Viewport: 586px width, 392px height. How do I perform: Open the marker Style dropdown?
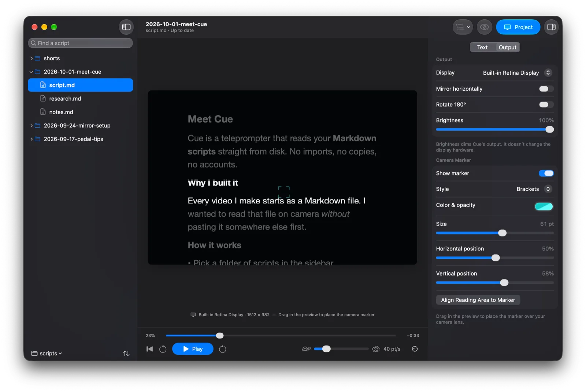point(534,189)
